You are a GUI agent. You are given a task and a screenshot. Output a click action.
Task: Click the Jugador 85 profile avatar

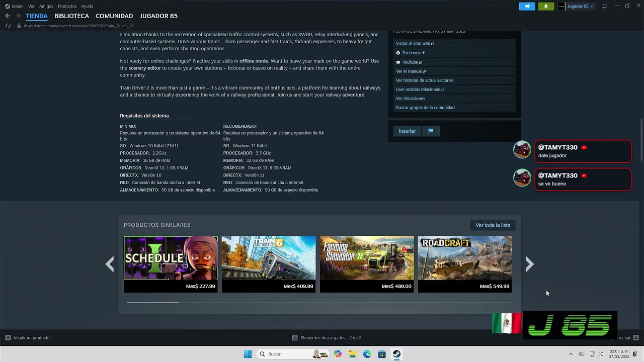pos(561,6)
